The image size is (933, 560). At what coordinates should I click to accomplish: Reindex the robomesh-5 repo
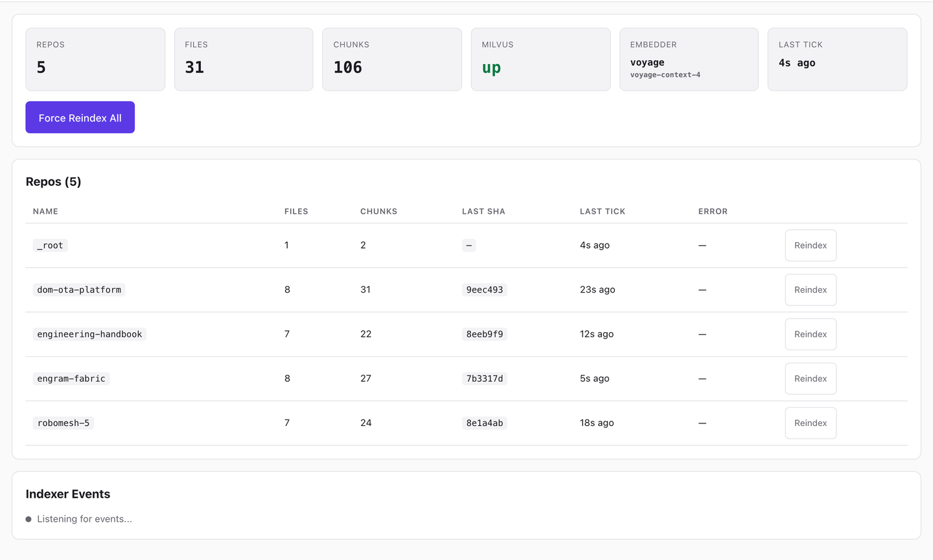pyautogui.click(x=811, y=423)
